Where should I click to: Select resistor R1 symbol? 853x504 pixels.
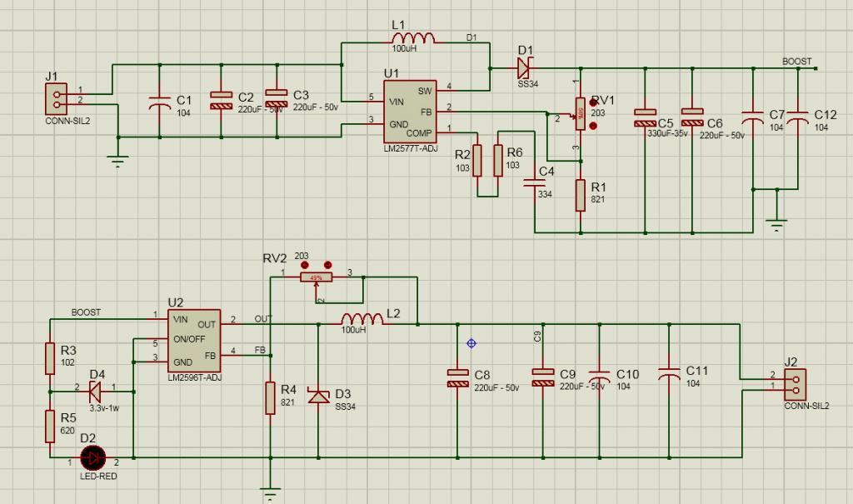click(581, 196)
